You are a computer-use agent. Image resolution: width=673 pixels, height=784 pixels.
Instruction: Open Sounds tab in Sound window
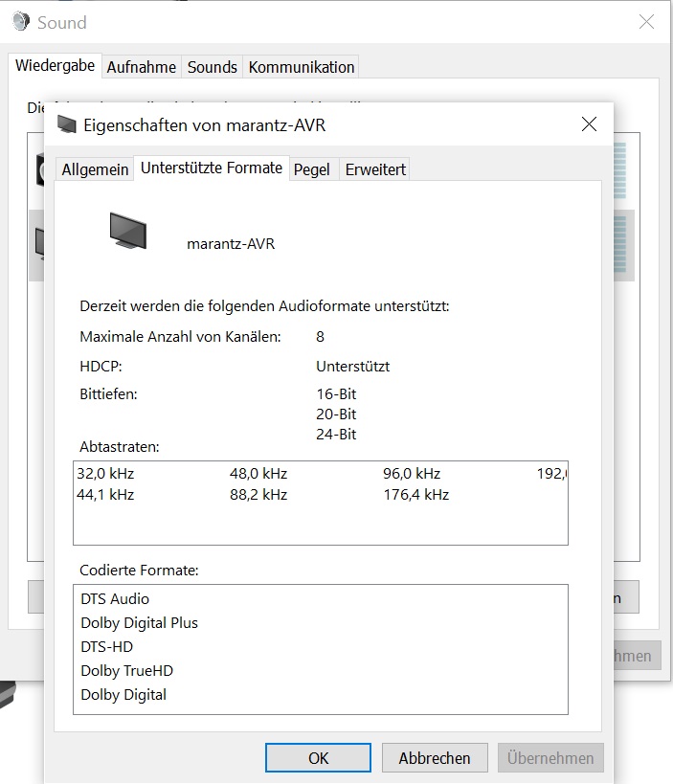coord(212,67)
